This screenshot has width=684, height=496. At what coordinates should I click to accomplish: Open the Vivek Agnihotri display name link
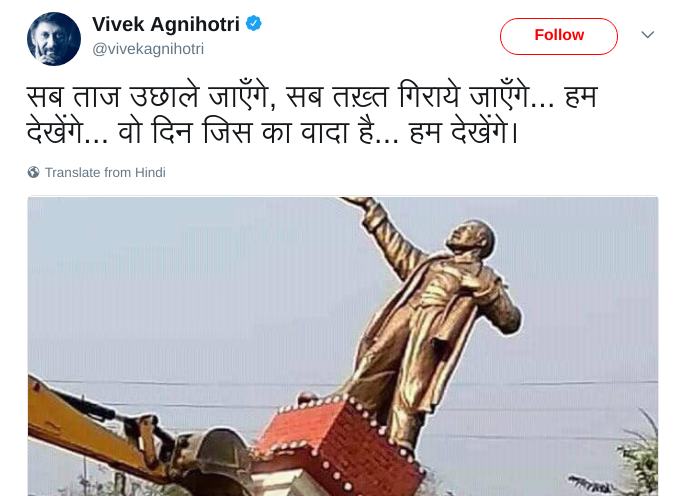[x=166, y=24]
